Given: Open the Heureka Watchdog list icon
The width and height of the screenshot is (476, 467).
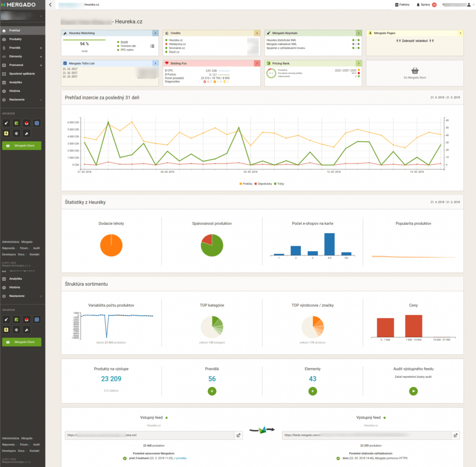Looking at the screenshot, I should coord(152,46).
